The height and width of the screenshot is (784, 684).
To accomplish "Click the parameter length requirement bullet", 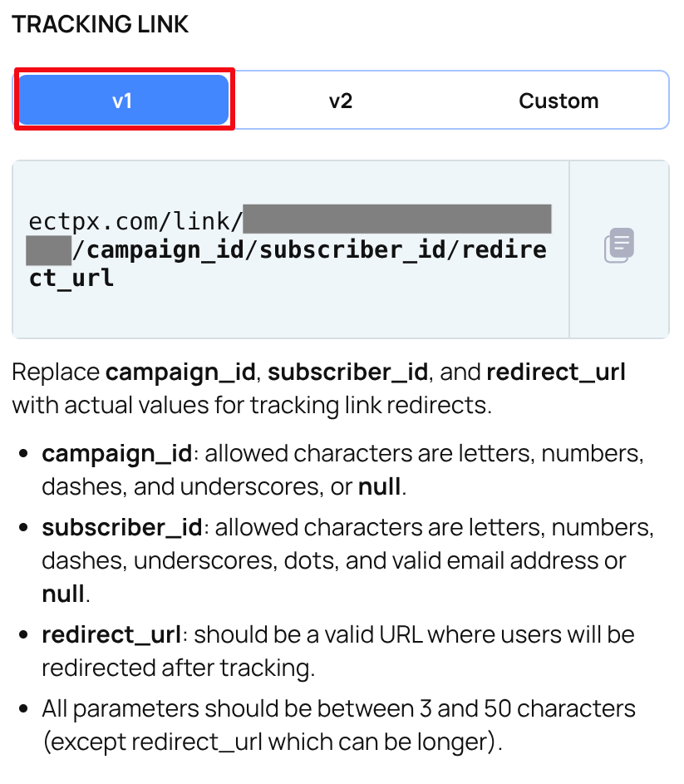I will tap(332, 725).
